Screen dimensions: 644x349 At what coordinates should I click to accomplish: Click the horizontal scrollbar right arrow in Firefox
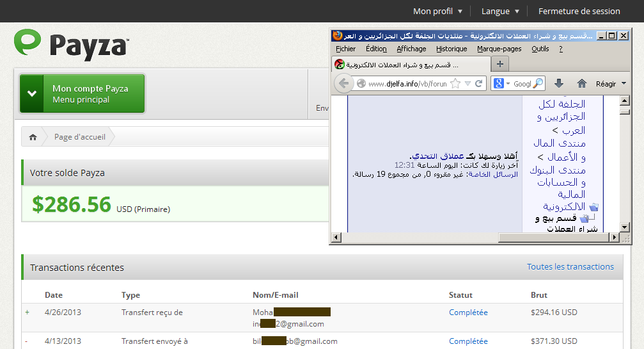point(615,237)
